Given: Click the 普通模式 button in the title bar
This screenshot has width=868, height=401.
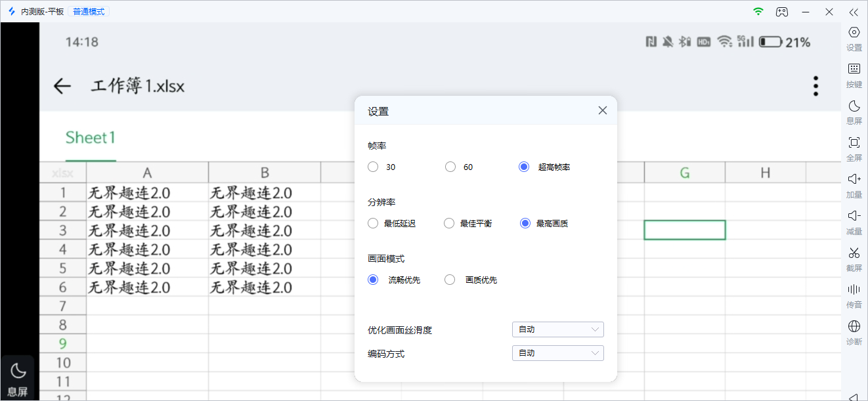Looking at the screenshot, I should (x=87, y=11).
